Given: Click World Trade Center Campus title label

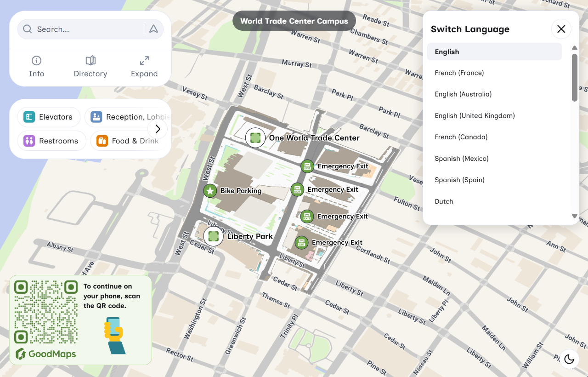Looking at the screenshot, I should 294,21.
